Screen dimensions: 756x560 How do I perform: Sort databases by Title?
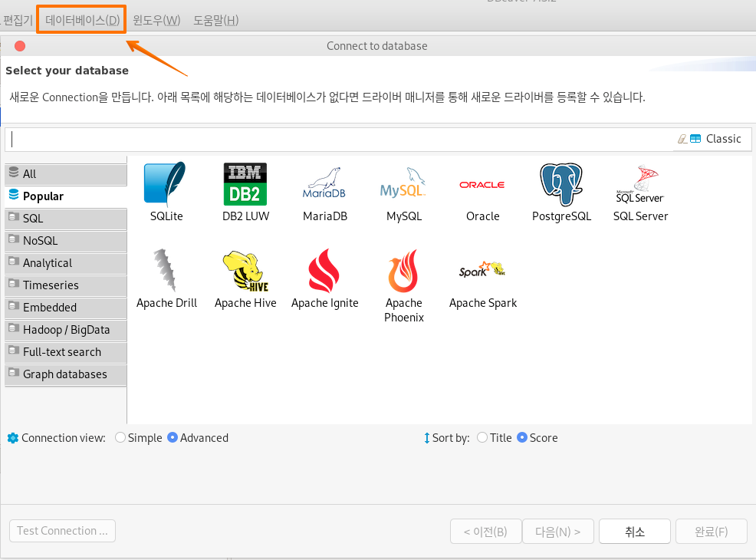(x=495, y=438)
